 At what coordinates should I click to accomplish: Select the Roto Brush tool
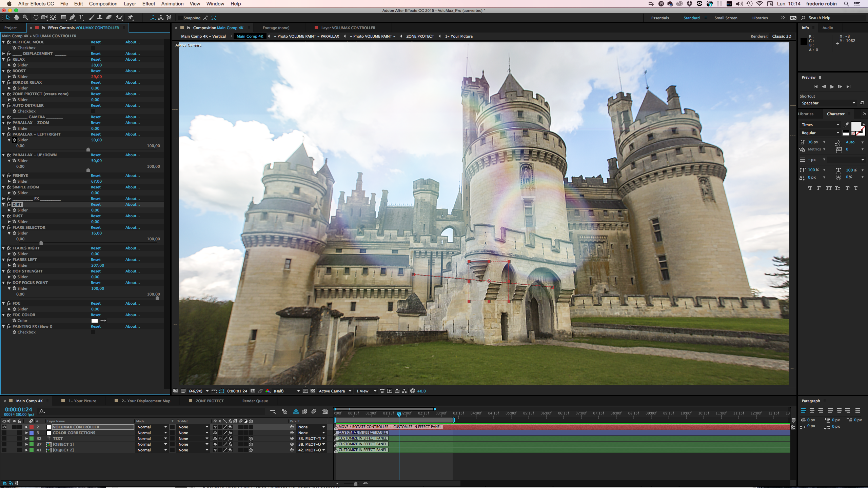[119, 17]
